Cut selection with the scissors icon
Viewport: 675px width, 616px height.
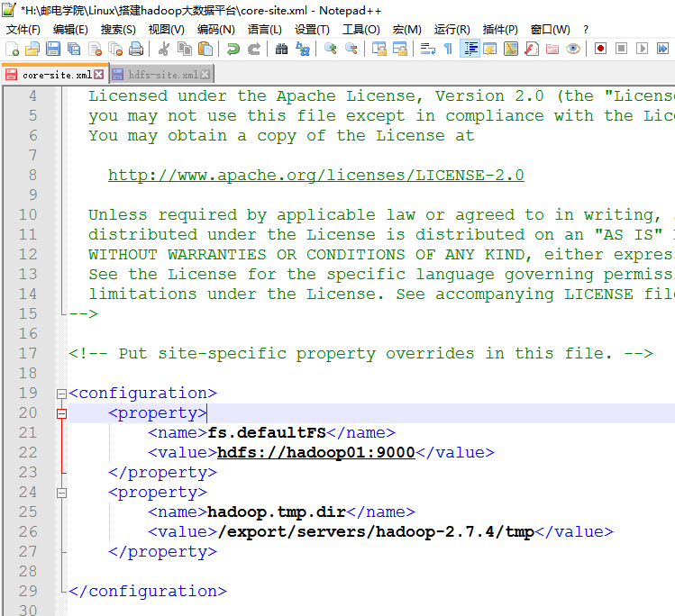[x=164, y=49]
